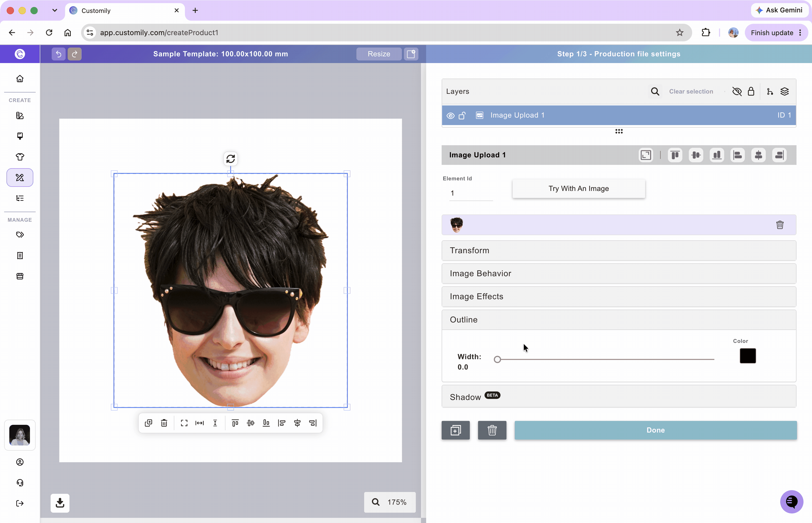The width and height of the screenshot is (812, 523).
Task: Click the 175% zoom control
Action: 390,502
